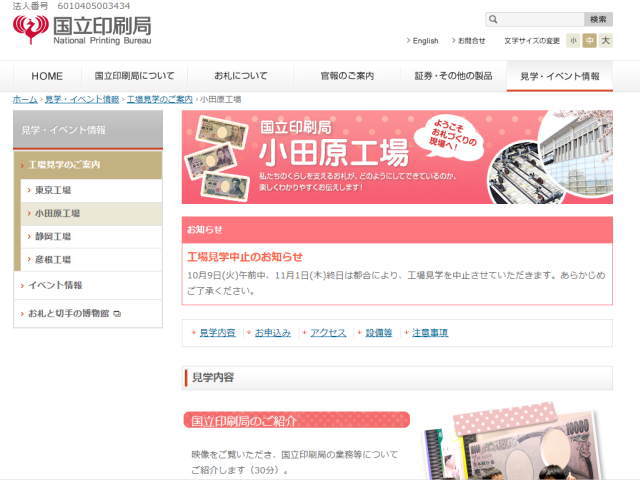Click the 小田原工場 pink banner image
Image resolution: width=640 pixels, height=480 pixels.
397,157
